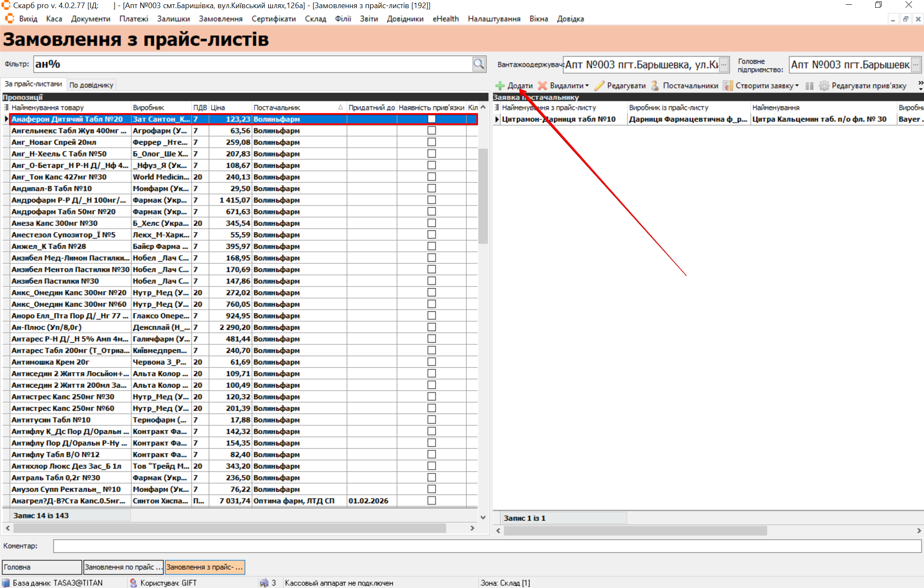Screen dimensions: 924x588
Task: Expand the Видалити dropdown arrow
Action: (x=587, y=86)
